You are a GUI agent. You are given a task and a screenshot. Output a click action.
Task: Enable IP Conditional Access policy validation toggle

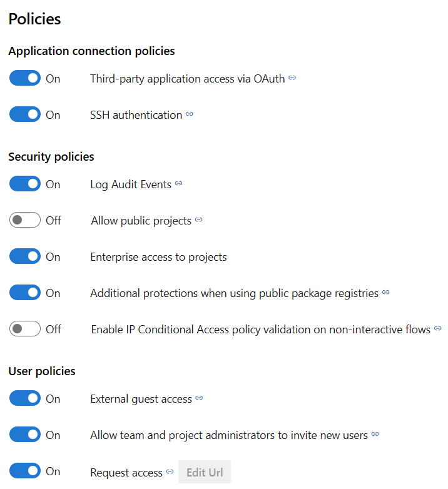pyautogui.click(x=25, y=329)
